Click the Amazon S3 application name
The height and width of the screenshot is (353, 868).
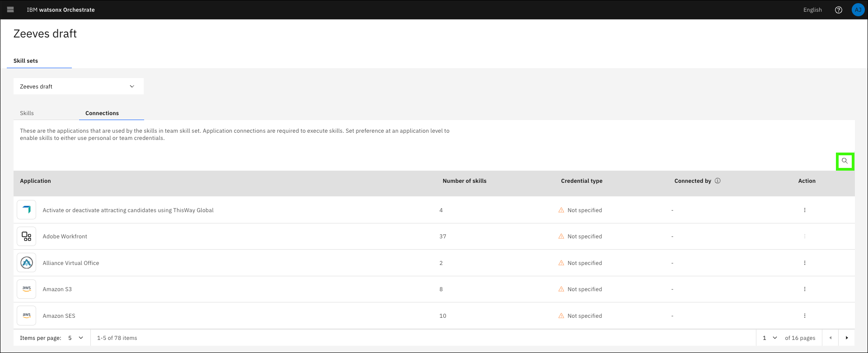57,289
